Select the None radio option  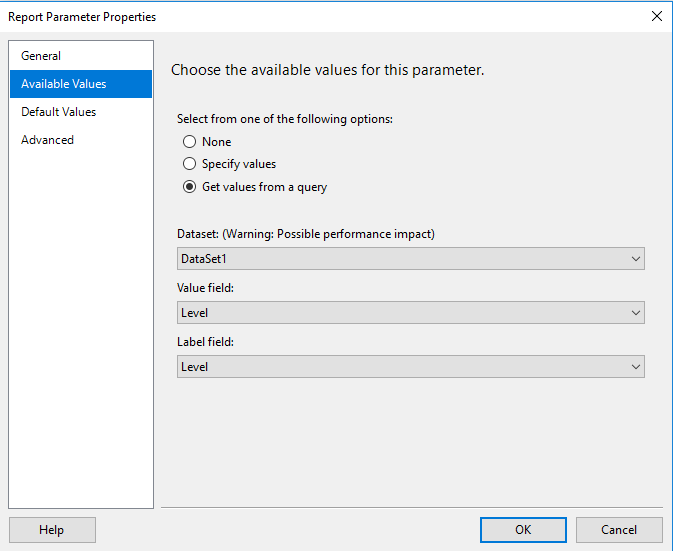(x=190, y=142)
